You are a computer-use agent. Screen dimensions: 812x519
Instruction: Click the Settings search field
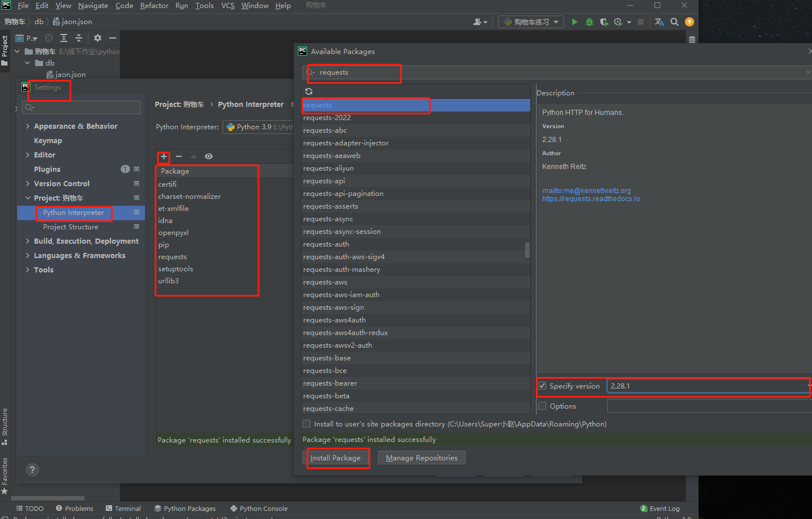81,107
